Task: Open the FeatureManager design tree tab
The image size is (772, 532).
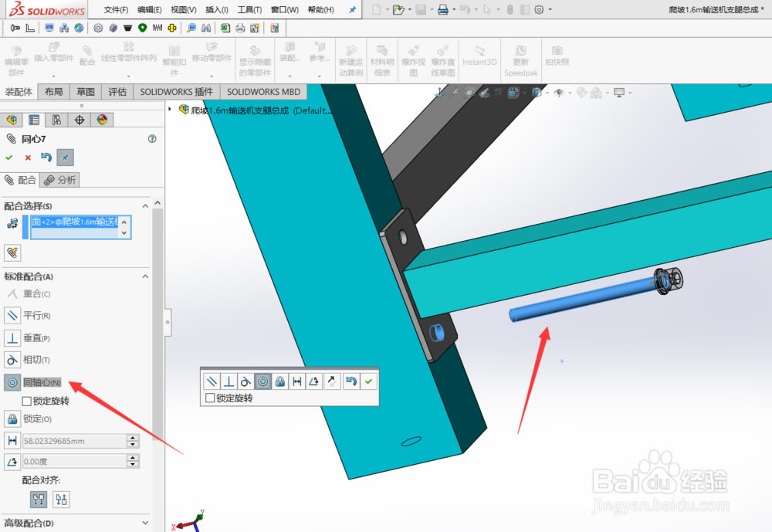Action: click(x=12, y=120)
